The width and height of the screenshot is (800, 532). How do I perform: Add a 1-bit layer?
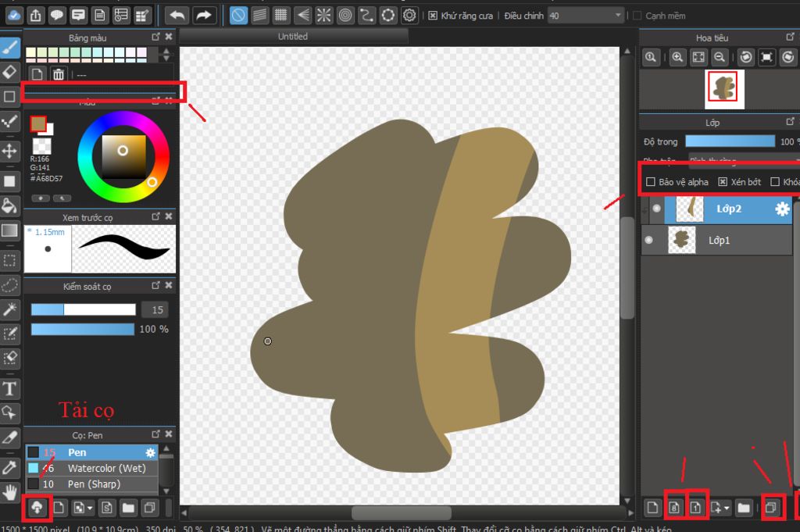pos(695,508)
